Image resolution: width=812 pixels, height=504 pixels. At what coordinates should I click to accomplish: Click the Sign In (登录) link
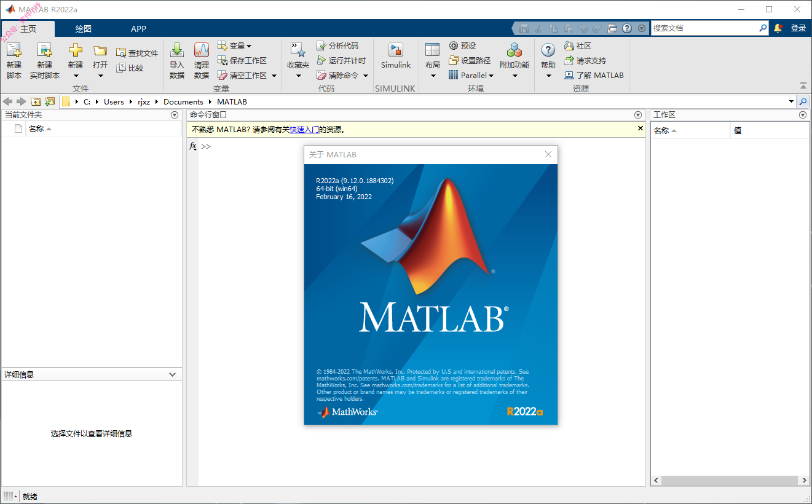click(x=798, y=28)
